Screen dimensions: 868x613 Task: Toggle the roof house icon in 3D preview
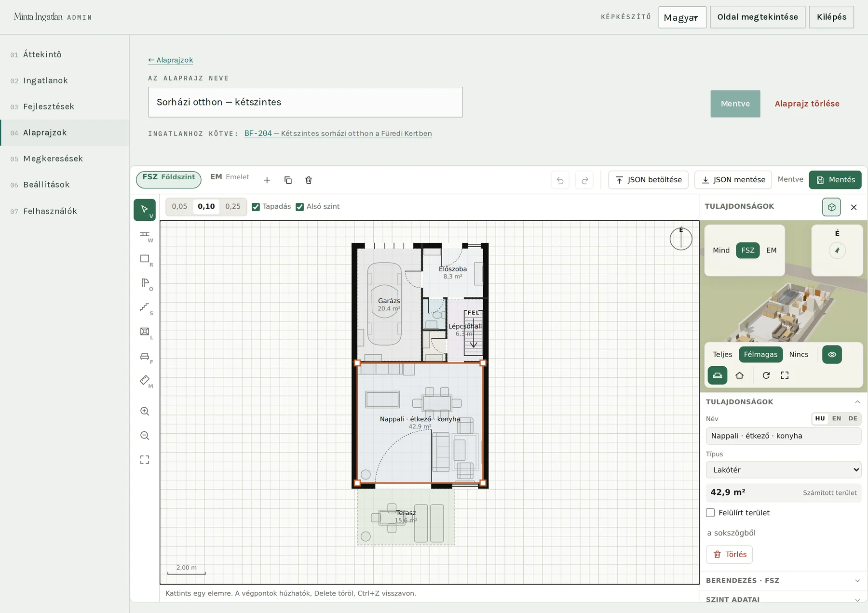(x=739, y=375)
